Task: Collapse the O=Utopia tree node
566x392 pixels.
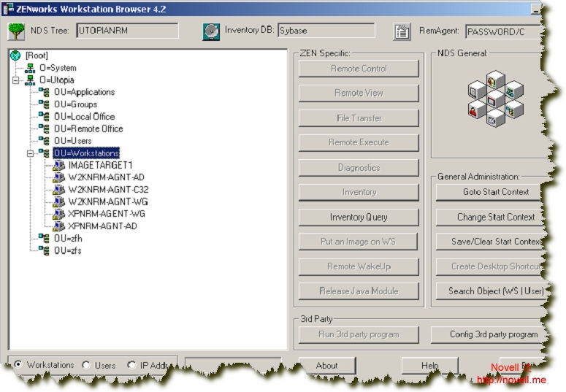Action: (x=15, y=80)
